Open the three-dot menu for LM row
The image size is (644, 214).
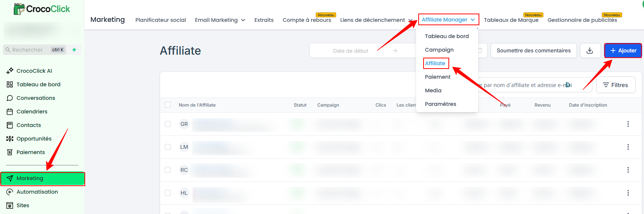click(628, 147)
